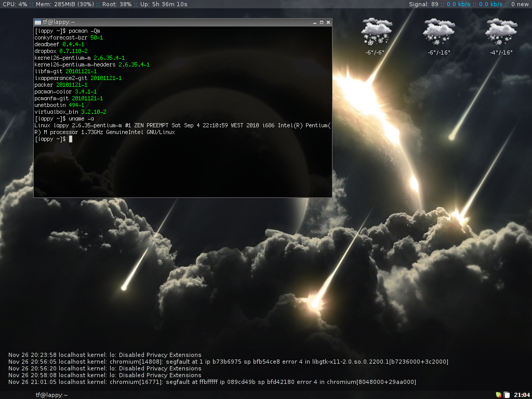Viewport: 532px width, 399px height.
Task: Click the 'libfm-git 20101121-1' line
Action: click(65, 72)
